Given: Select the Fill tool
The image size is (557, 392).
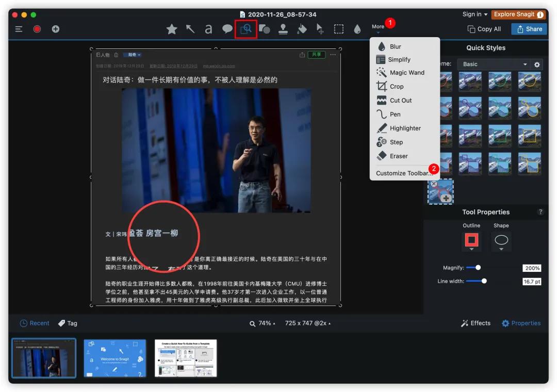Looking at the screenshot, I should pos(302,29).
